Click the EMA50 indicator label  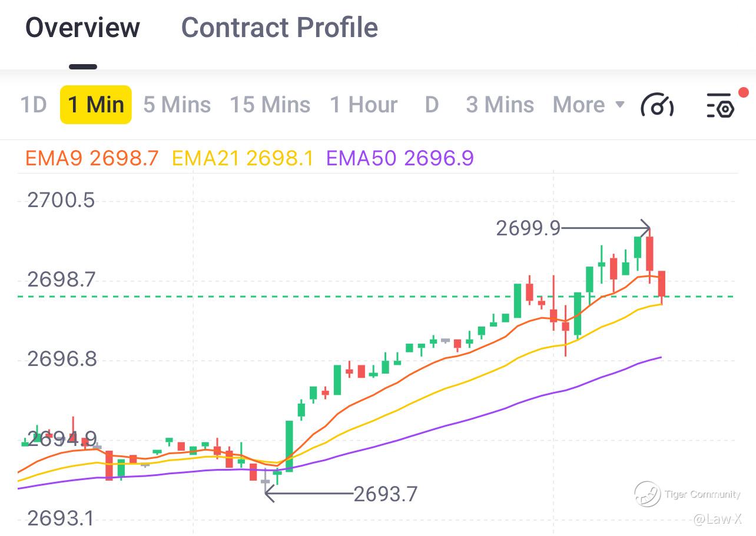400,158
